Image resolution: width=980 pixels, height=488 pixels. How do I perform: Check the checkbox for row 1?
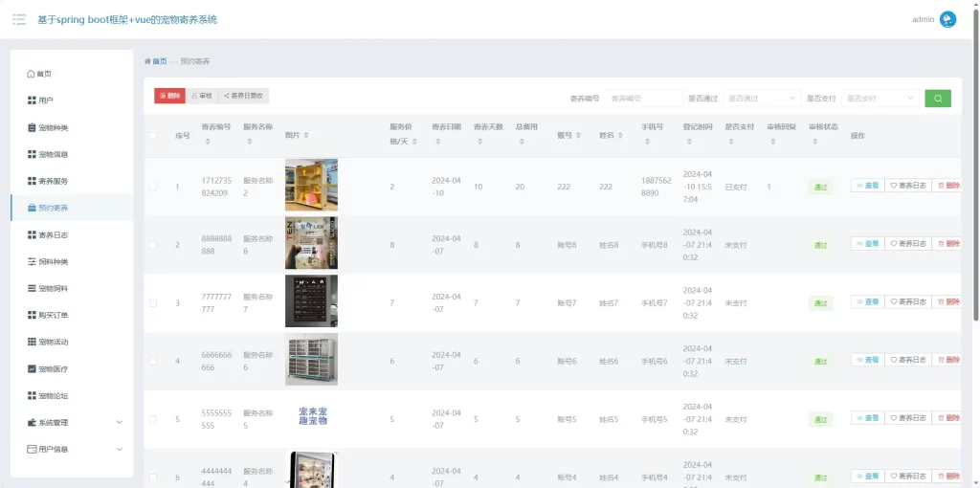coord(153,187)
